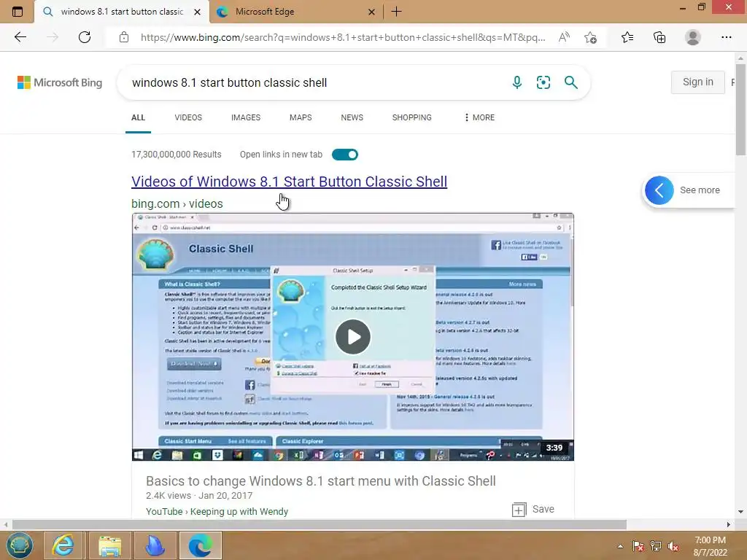Add page to favorites star icon
This screenshot has height=560, width=747.
[x=591, y=37]
